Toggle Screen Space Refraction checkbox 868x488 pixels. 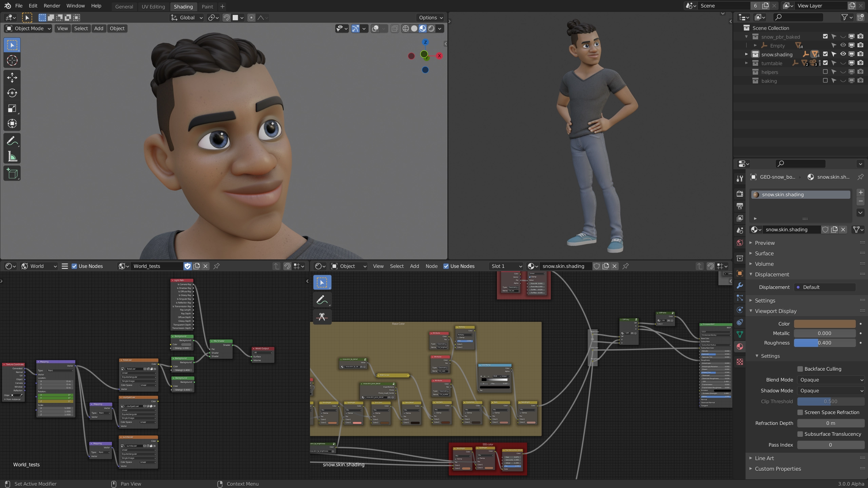[x=800, y=412]
